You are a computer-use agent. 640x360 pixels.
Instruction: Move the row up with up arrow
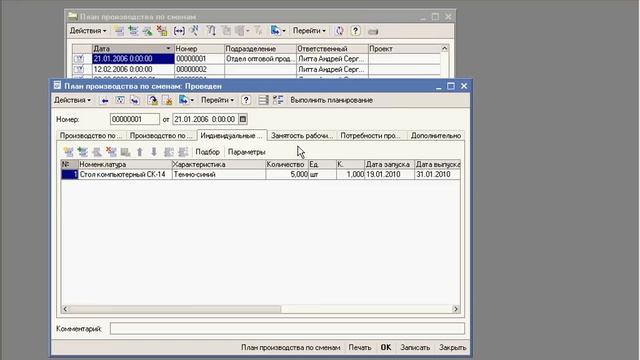coord(140,152)
